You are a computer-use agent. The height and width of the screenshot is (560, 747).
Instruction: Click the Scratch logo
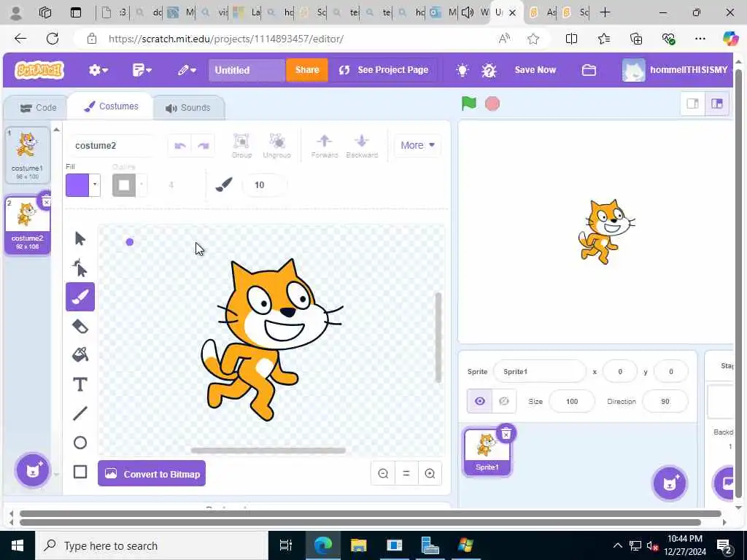pyautogui.click(x=39, y=70)
